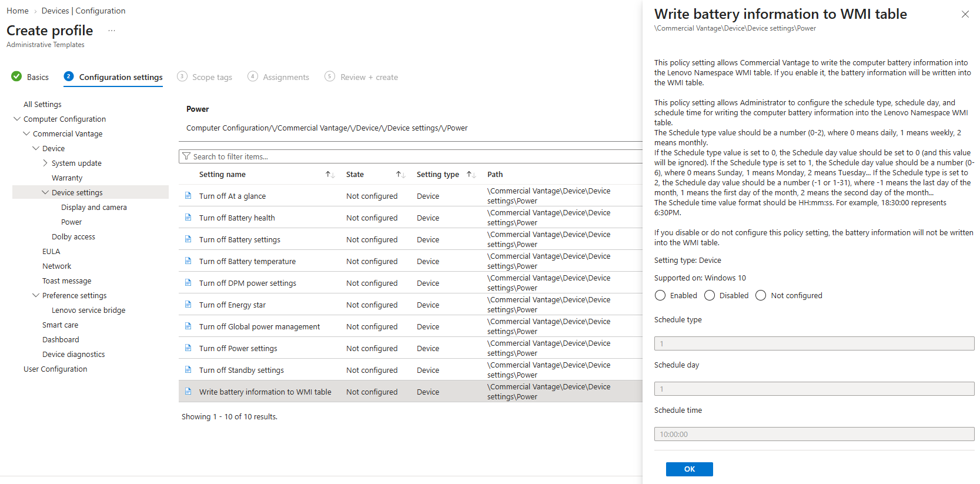Select User Configuration in the tree

55,369
